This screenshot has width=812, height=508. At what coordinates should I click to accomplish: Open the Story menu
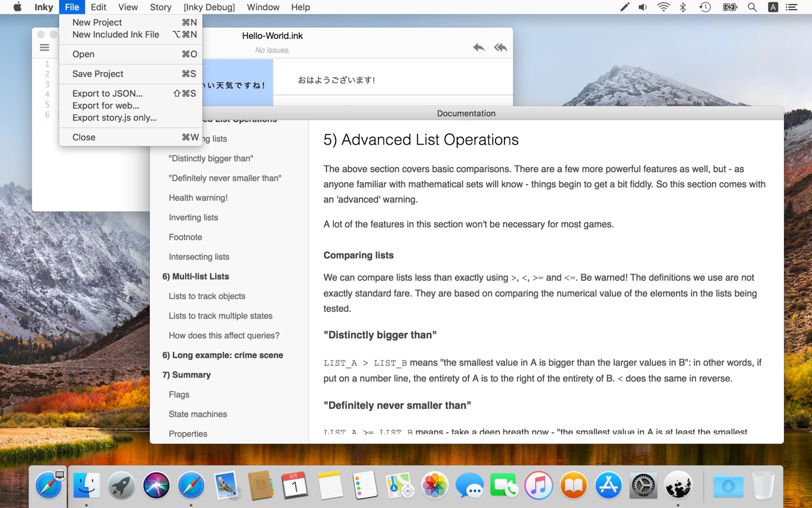(x=161, y=7)
